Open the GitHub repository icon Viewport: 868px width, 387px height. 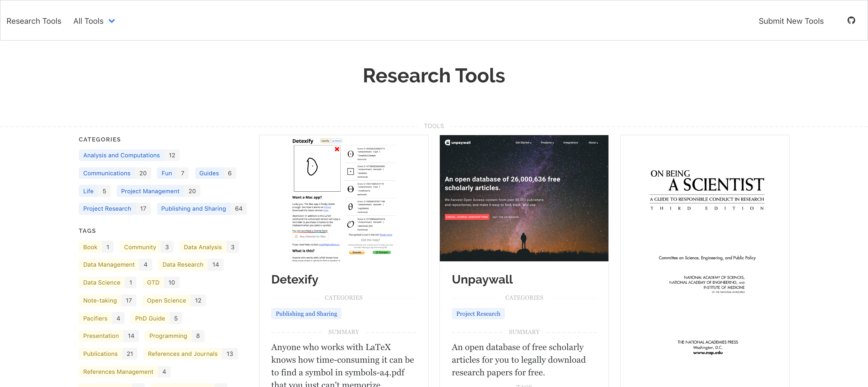point(852,21)
